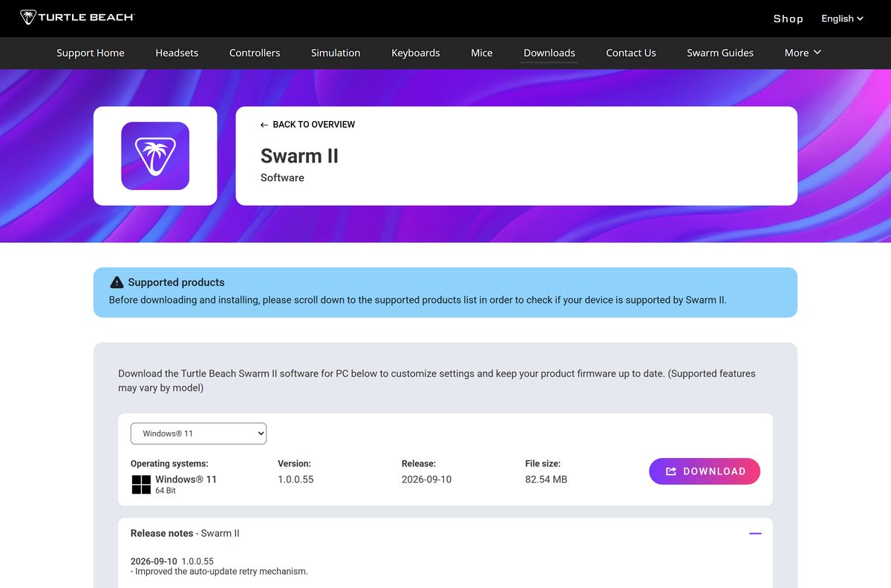Click the Download button
This screenshot has height=588, width=891.
coord(705,471)
